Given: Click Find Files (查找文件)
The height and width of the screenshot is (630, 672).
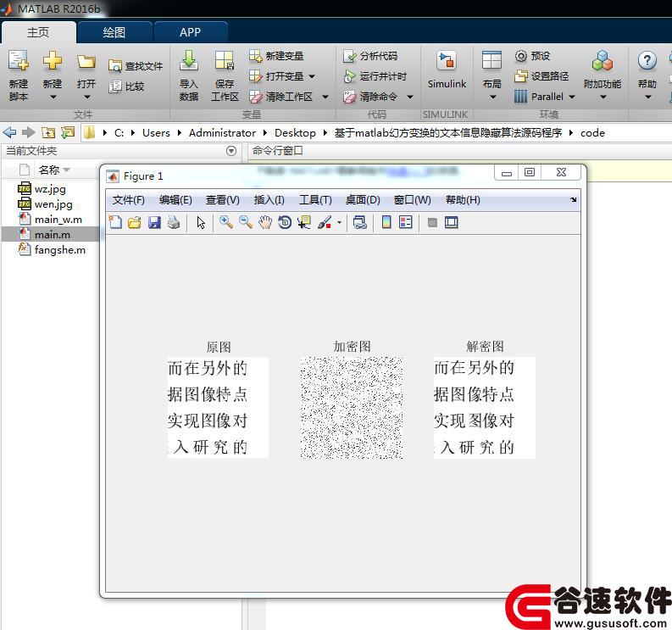Looking at the screenshot, I should tap(136, 66).
